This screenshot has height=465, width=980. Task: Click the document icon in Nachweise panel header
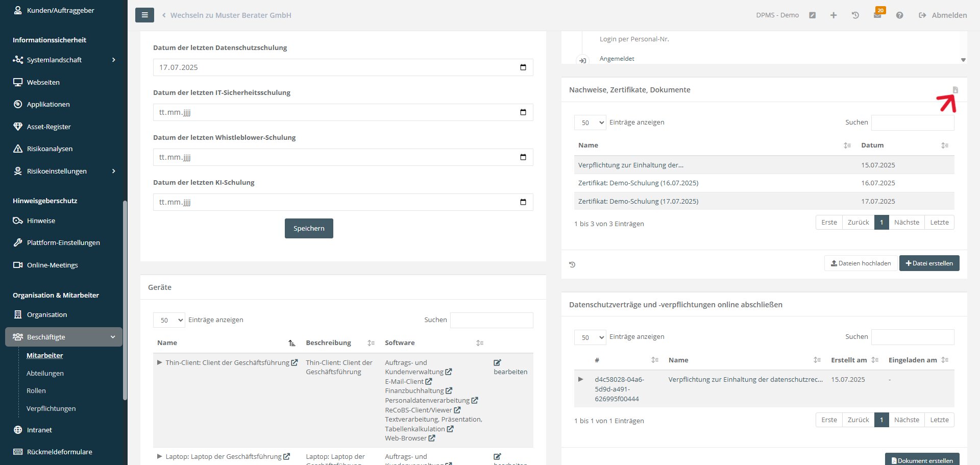coord(955,90)
